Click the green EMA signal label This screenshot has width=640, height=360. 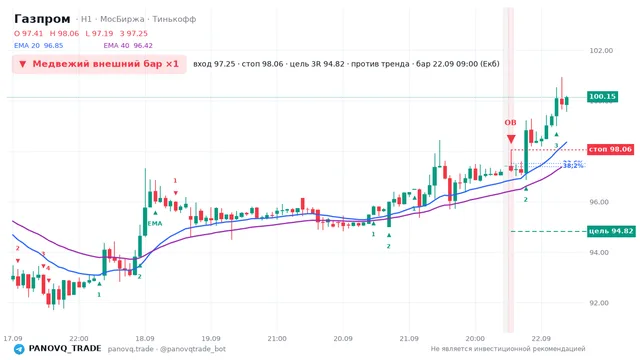[155, 224]
